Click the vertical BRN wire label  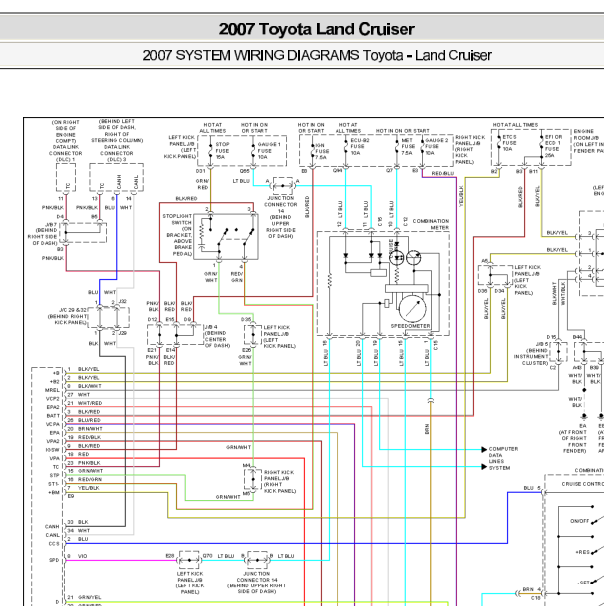pos(427,429)
